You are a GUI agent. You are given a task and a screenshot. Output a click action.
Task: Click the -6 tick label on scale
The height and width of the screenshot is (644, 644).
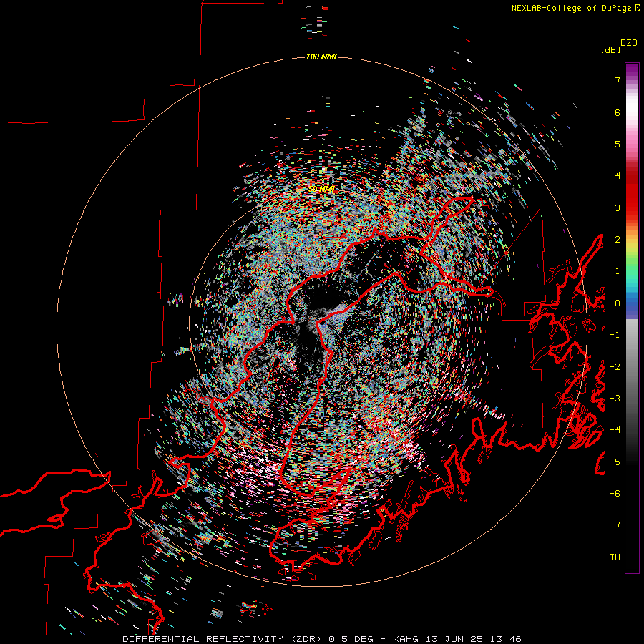pos(615,494)
